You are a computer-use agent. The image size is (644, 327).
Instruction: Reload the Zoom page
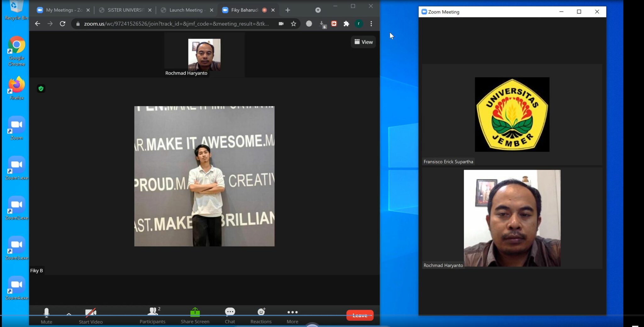pyautogui.click(x=63, y=24)
